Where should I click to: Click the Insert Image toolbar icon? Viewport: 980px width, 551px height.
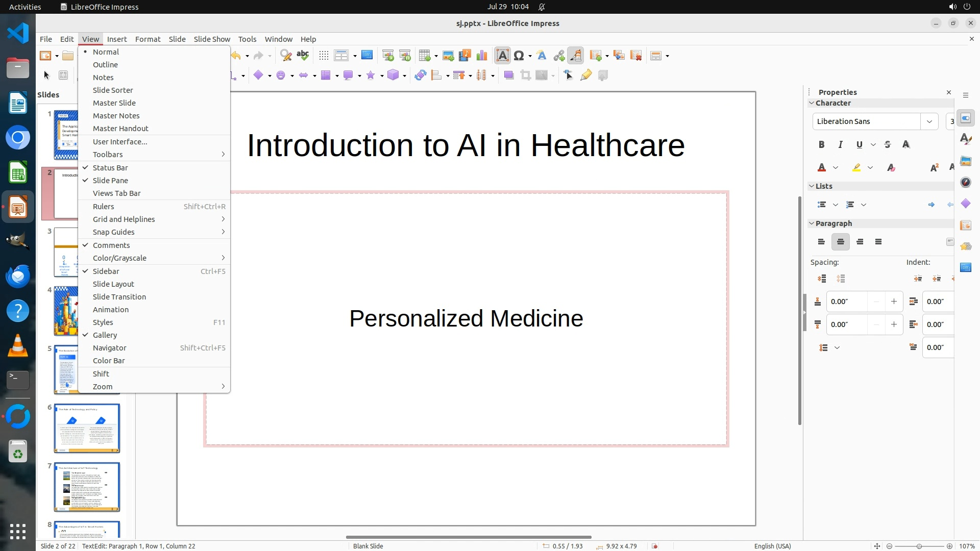[x=448, y=56]
